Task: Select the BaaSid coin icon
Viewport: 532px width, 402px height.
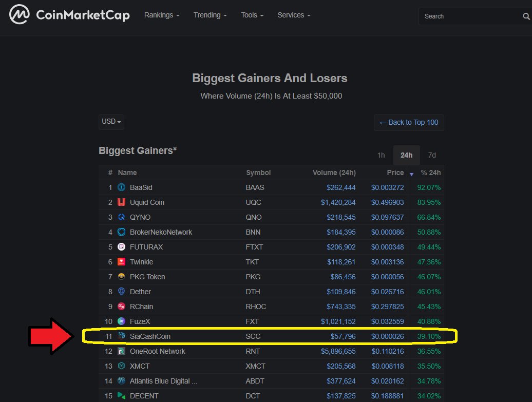Action: coord(120,187)
